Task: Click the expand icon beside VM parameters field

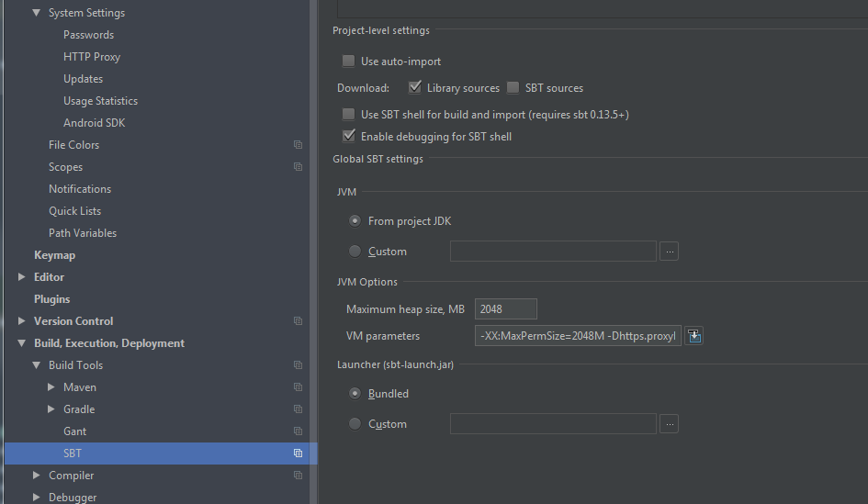Action: tap(694, 336)
